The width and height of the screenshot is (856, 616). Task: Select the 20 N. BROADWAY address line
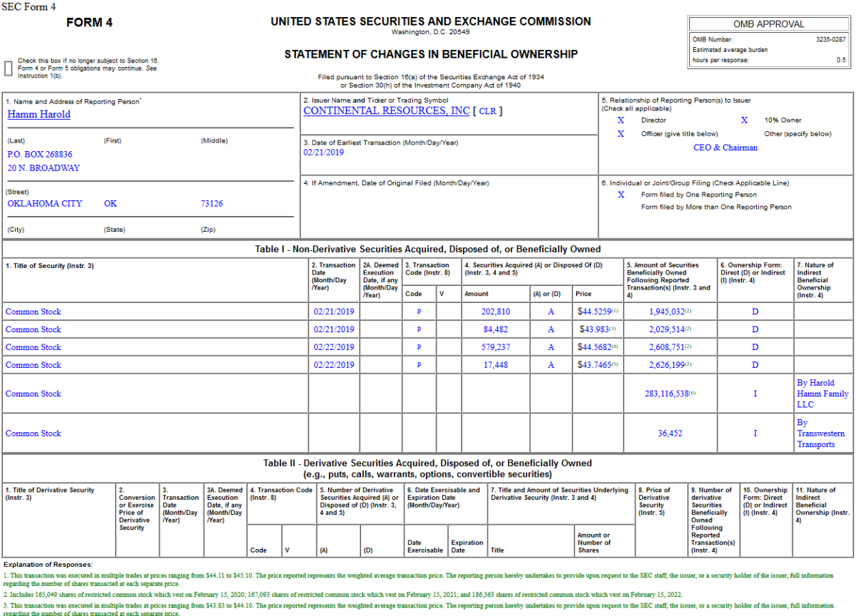[44, 168]
